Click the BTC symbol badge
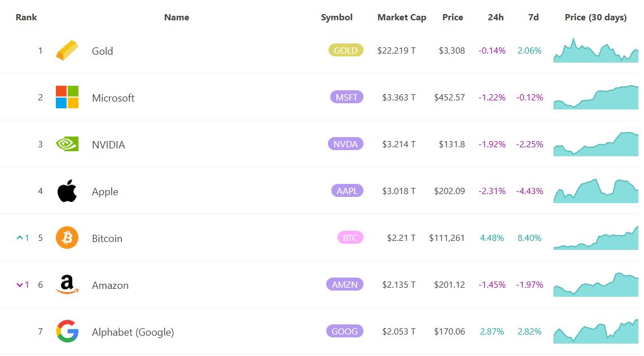Viewport: 644px width, 356px height. (350, 238)
